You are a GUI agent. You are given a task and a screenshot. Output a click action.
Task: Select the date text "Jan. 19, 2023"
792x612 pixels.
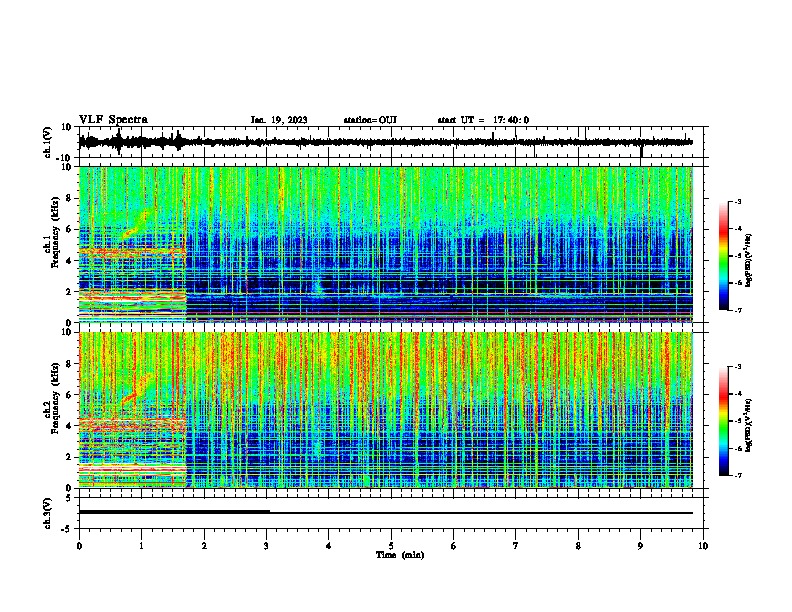click(279, 120)
